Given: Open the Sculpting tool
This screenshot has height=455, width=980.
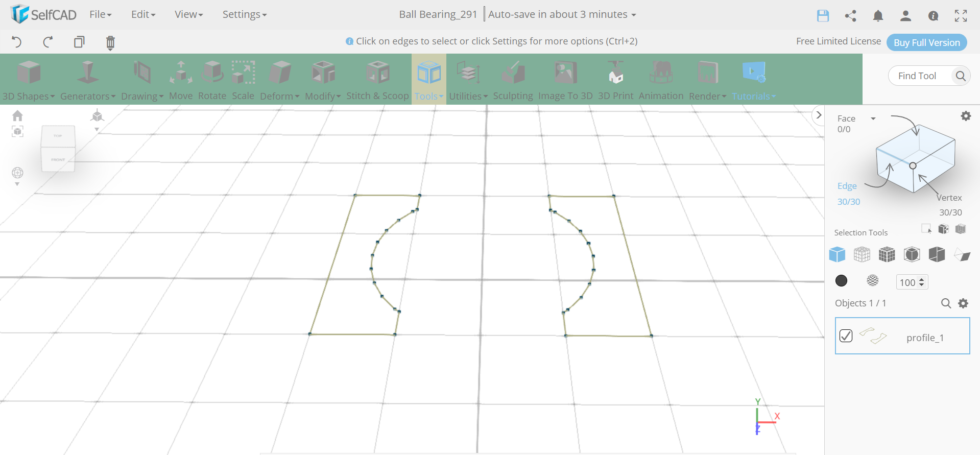Looking at the screenshot, I should pyautogui.click(x=513, y=80).
